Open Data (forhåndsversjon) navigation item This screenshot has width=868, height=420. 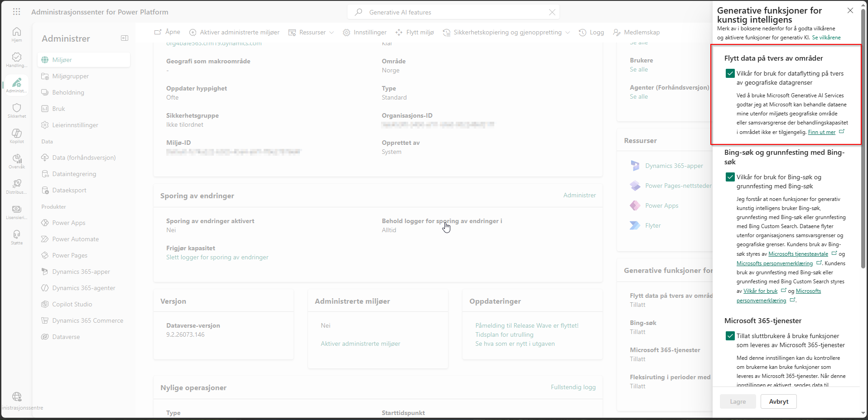coord(84,157)
